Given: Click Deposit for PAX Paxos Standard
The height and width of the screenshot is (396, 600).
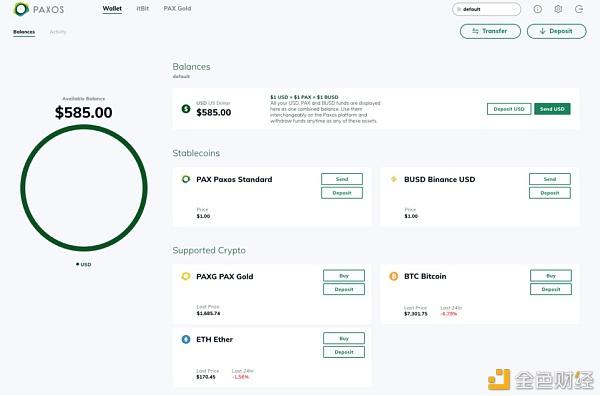Looking at the screenshot, I should 342,193.
